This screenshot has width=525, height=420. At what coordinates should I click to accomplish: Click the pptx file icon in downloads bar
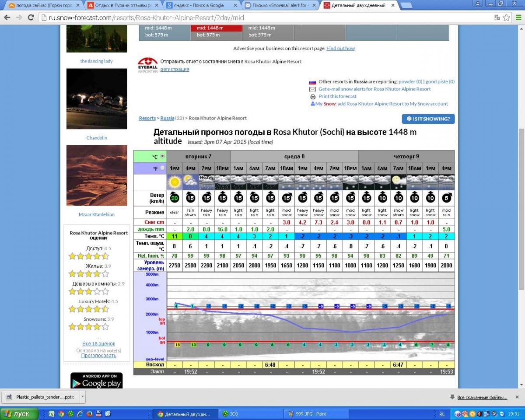coord(9,397)
